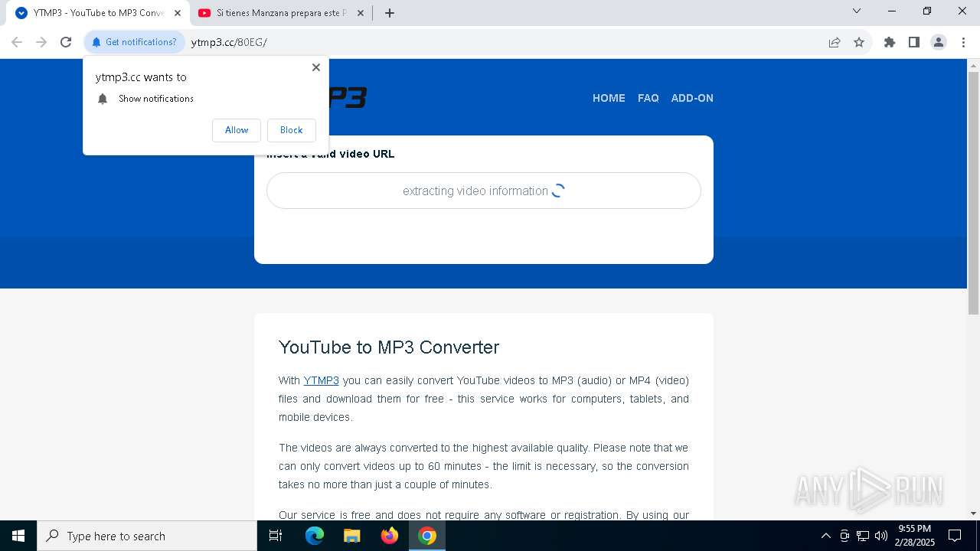Viewport: 980px width, 551px height.
Task: Allow notifications from ytmp3.cc
Action: coord(237,130)
